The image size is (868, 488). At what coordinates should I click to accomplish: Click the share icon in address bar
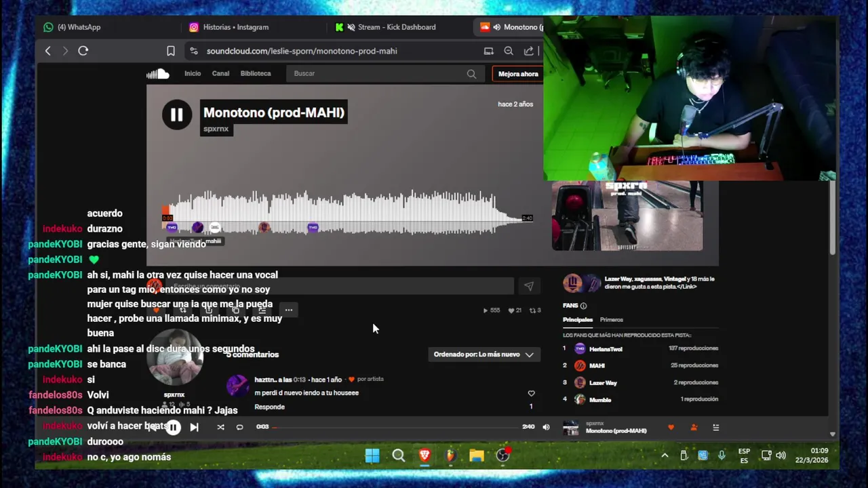(528, 51)
